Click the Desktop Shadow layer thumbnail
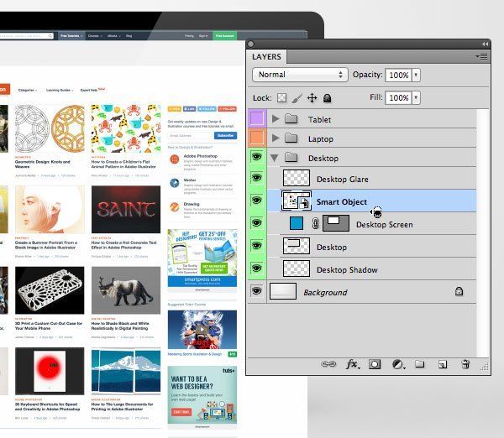504x438 pixels. click(297, 269)
